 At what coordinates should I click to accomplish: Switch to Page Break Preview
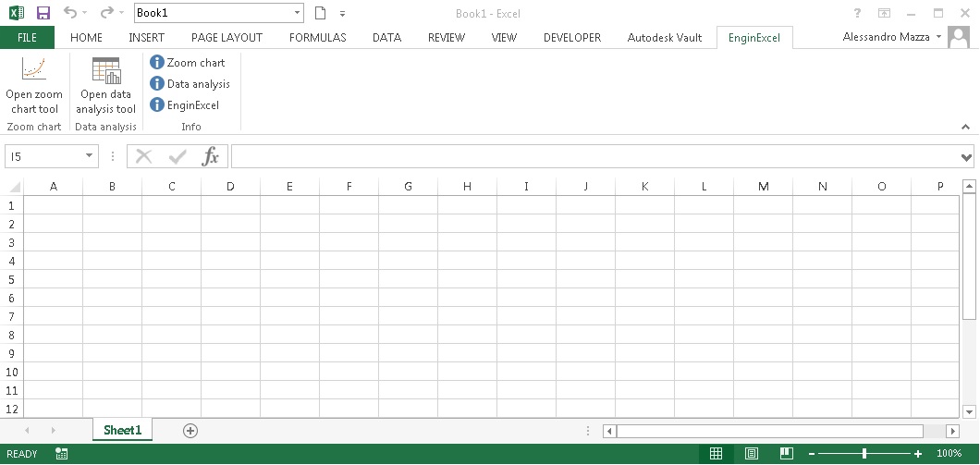click(786, 454)
